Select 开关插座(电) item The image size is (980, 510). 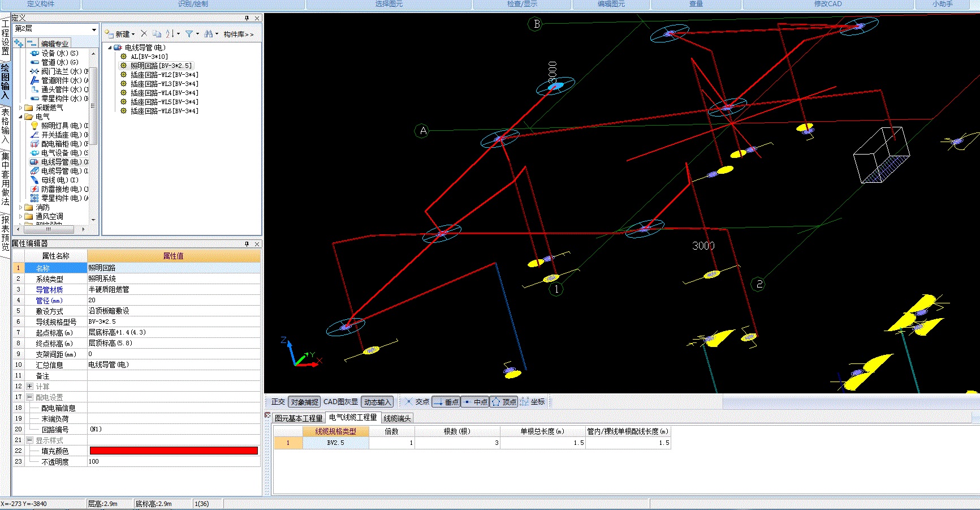click(59, 135)
